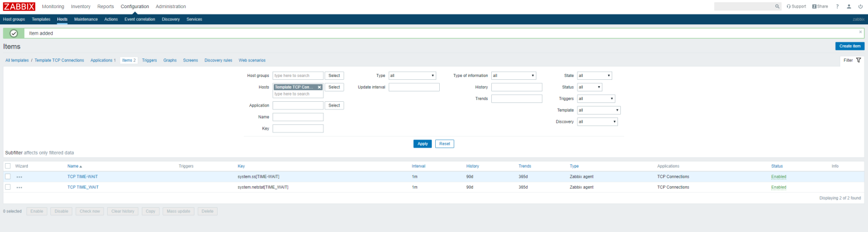Go to Host groups submenu

(x=14, y=19)
